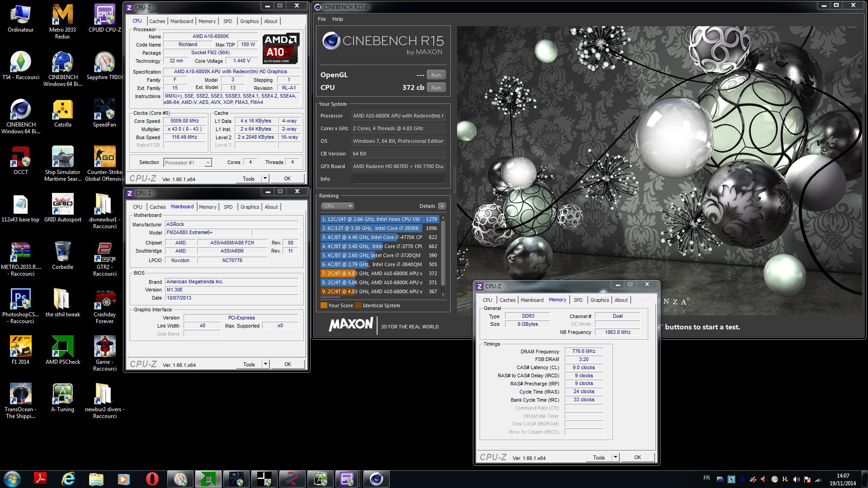Launch GTR2 - Raccourci shortcut
Viewport: 868px width, 488px height.
click(x=104, y=258)
